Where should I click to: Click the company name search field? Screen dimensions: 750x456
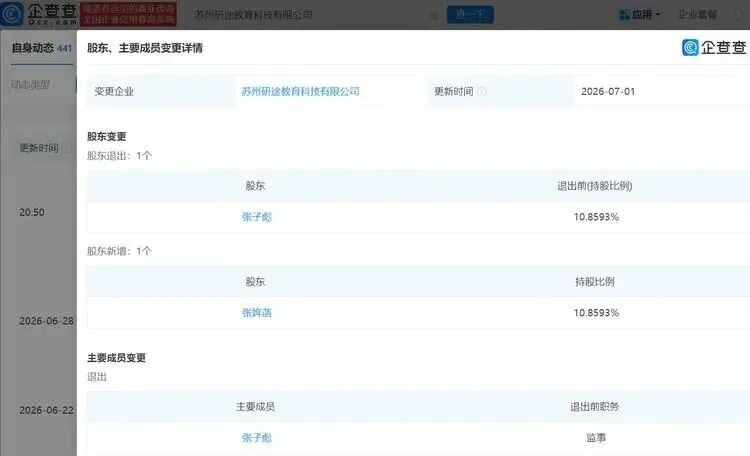(x=313, y=14)
